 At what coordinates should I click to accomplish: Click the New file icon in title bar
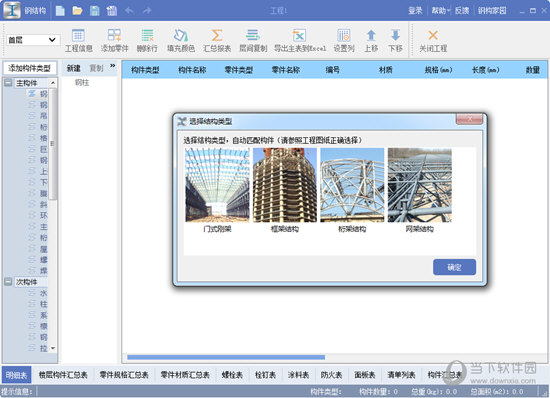tap(60, 11)
